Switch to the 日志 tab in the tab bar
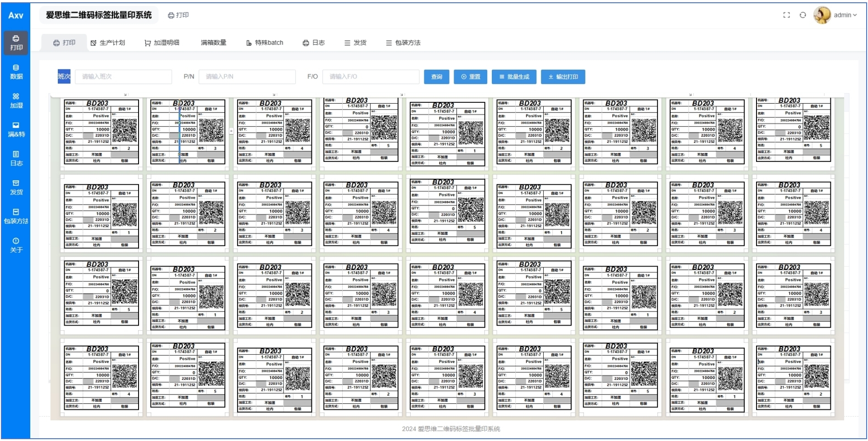868x441 pixels. (314, 43)
